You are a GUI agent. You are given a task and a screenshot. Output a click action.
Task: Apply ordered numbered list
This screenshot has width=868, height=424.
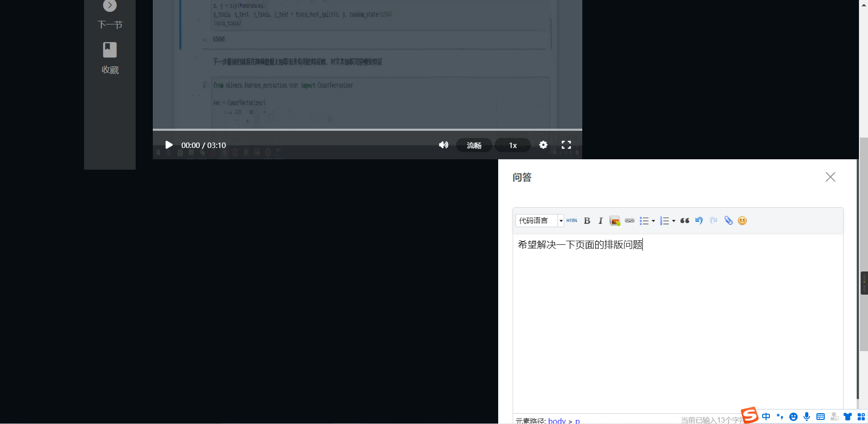click(664, 221)
